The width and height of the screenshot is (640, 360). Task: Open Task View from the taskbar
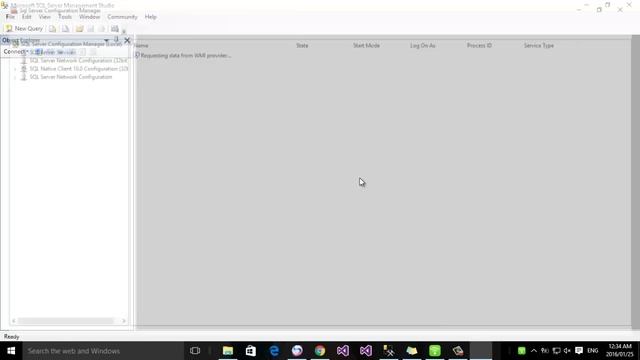click(195, 351)
